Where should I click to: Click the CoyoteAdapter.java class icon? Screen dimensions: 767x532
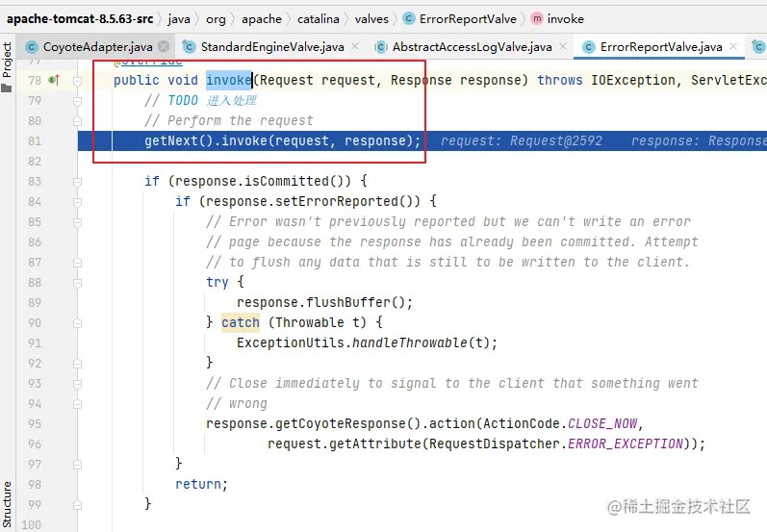pos(32,47)
